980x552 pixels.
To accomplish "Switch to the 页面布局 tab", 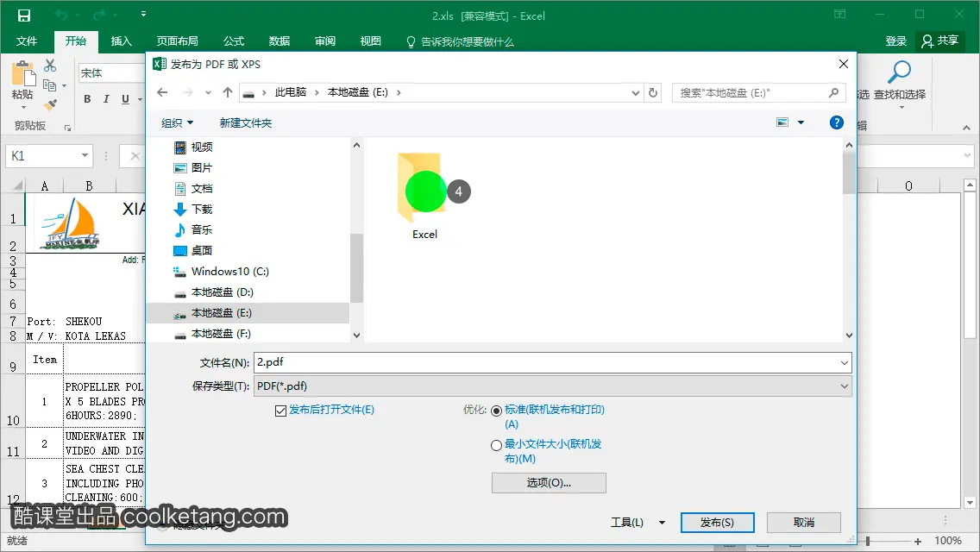I will point(178,41).
